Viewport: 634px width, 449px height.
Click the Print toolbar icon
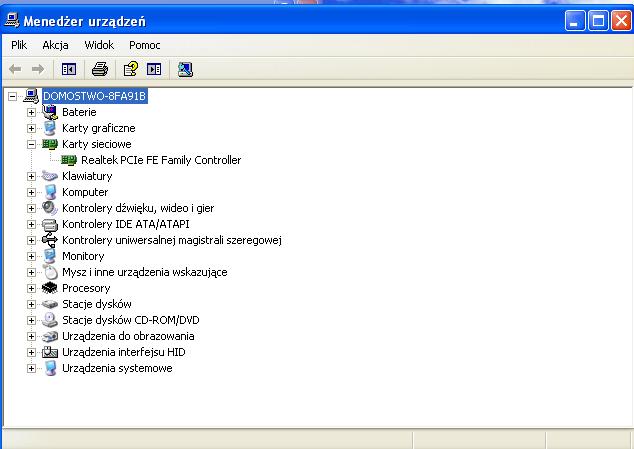99,69
